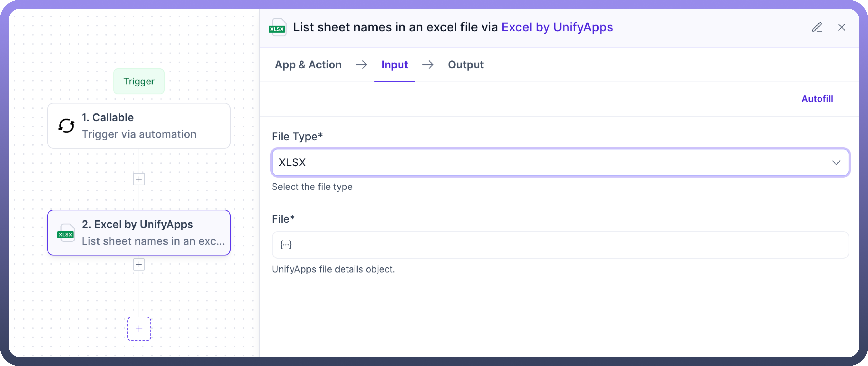Click the XLSX icon on the Excel step node

[66, 233]
